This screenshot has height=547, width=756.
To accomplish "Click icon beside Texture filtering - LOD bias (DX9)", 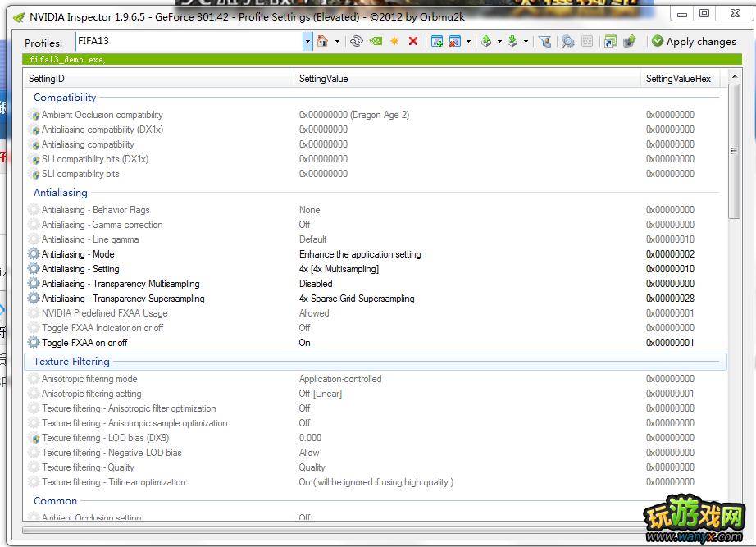I will 34,439.
